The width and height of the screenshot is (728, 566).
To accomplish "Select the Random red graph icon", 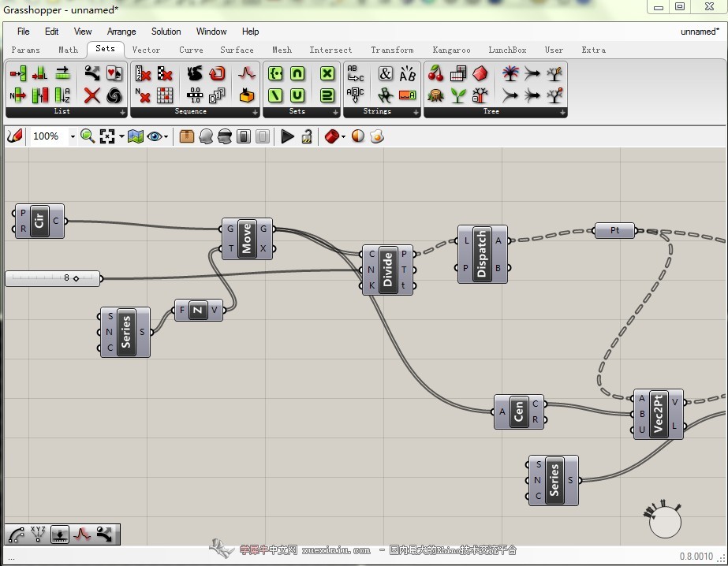I will tap(247, 73).
